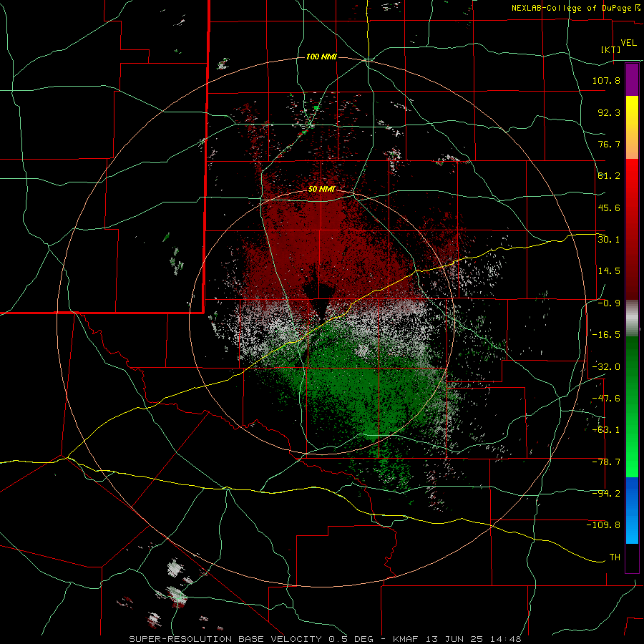Click the 14.5 velocity scale value
The width and height of the screenshot is (644, 644).
click(x=609, y=271)
